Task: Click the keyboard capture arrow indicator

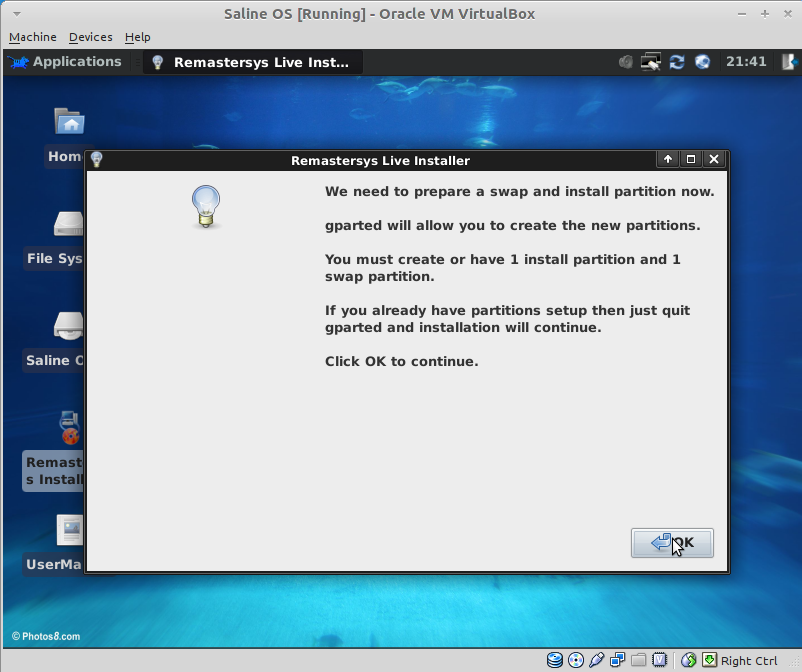Action: 709,660
